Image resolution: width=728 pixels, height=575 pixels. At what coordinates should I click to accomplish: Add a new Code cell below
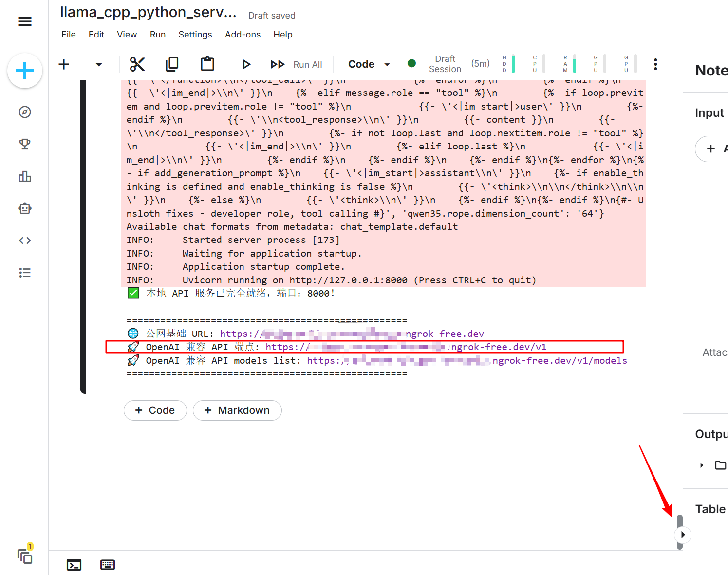155,410
